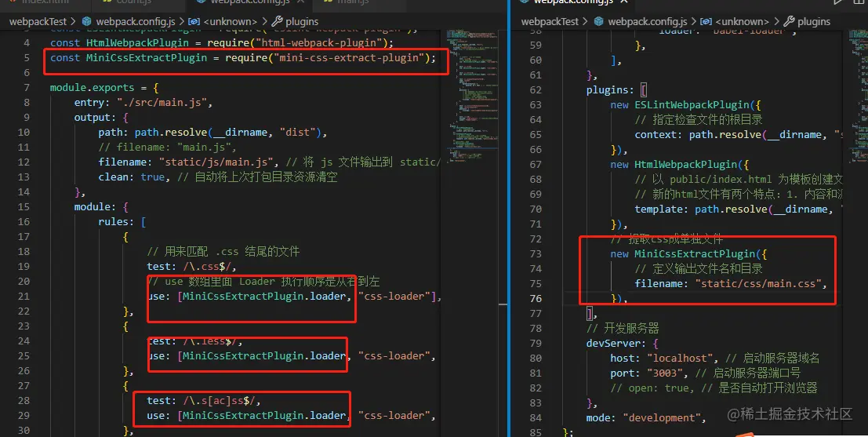Click context: path.resolve on line 65
Viewport: 868px width, 437px height.
[x=698, y=135]
